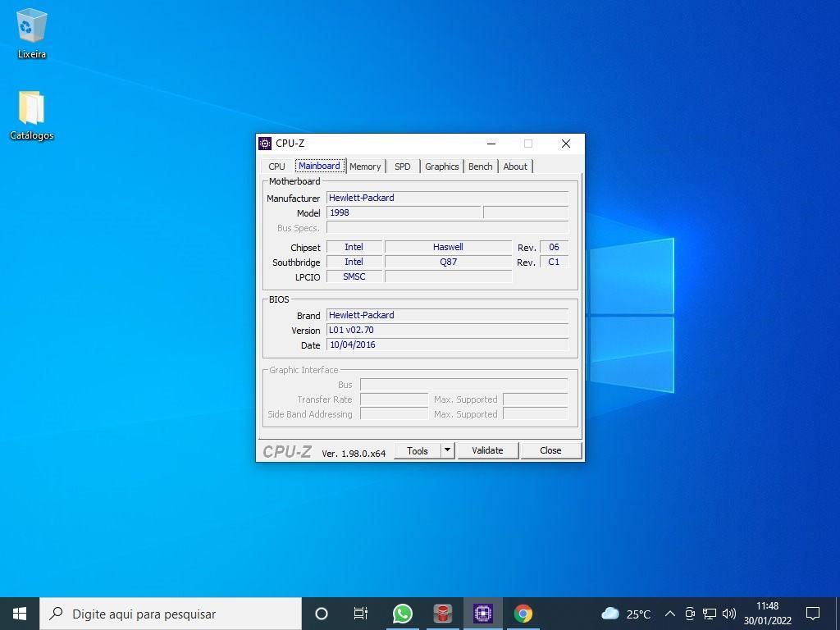Click the version text Ver. 1.98.0.x64
840x630 pixels.
pyautogui.click(x=354, y=453)
